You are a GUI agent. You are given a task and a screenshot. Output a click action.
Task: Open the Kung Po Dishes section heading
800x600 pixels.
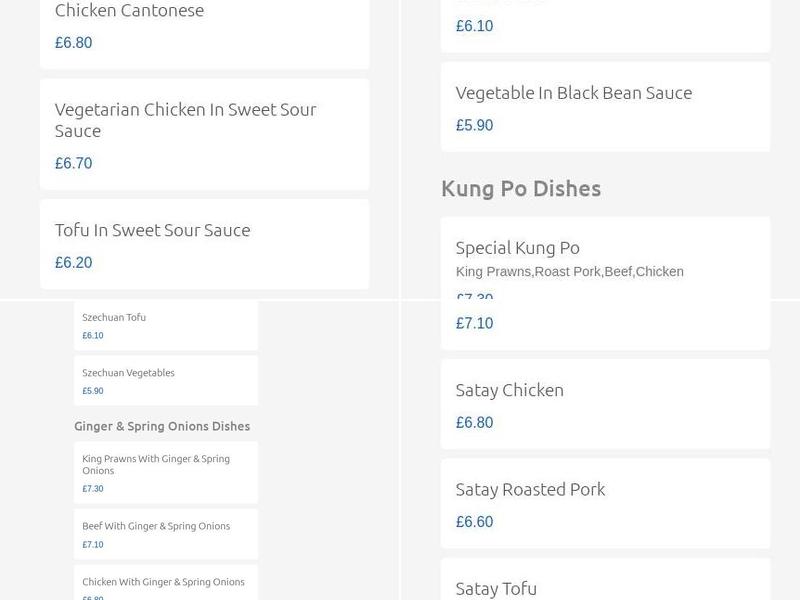pos(521,188)
